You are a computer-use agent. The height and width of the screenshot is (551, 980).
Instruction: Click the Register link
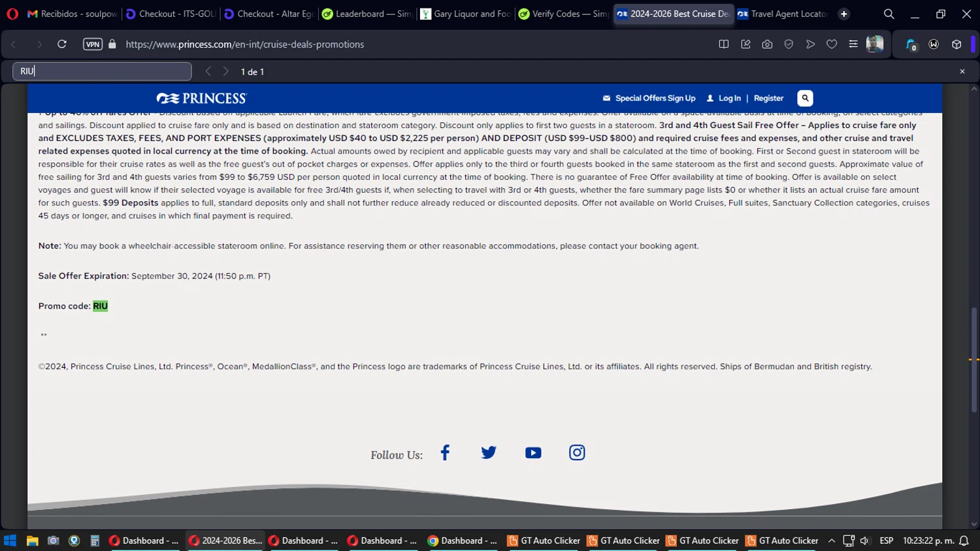[x=768, y=98]
